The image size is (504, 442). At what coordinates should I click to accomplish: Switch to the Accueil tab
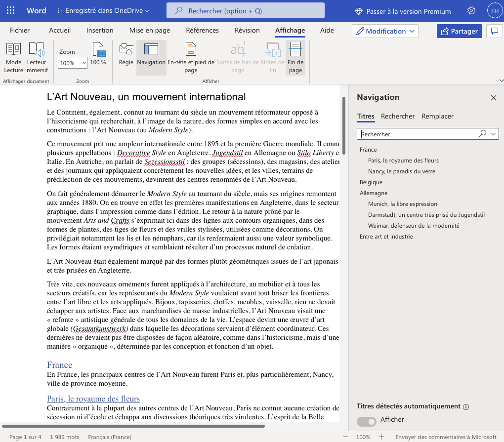(x=60, y=30)
